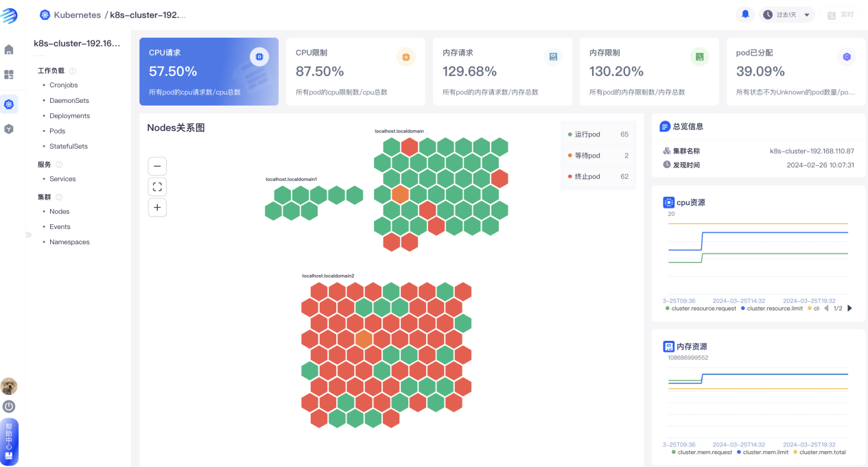Open the 过去1天 time range dropdown
This screenshot has width=868, height=467.
[787, 14]
